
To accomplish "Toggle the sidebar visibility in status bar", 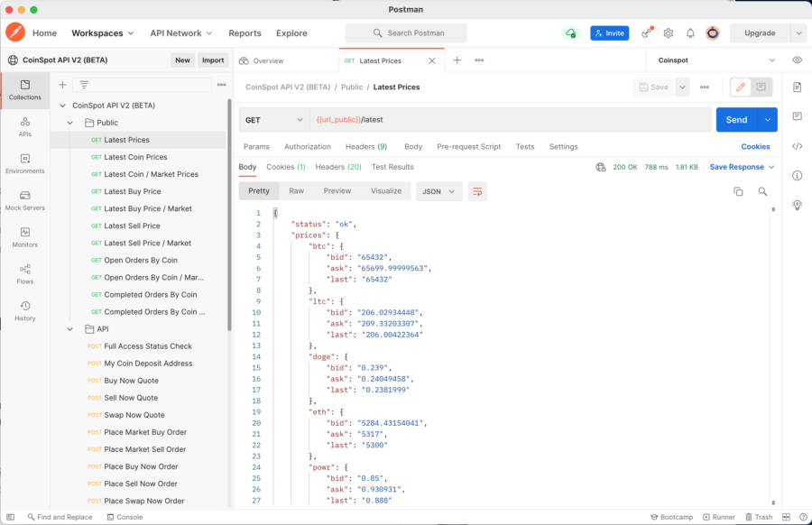I will pyautogui.click(x=10, y=517).
